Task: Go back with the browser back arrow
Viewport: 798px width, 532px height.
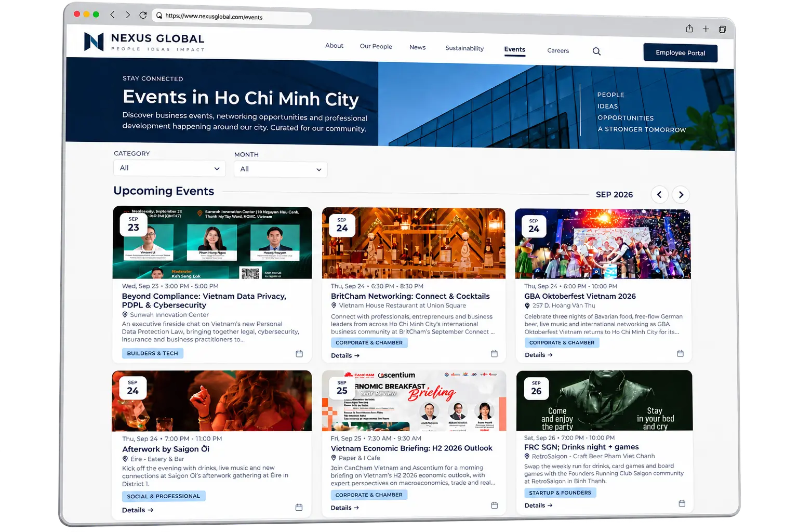Action: tap(112, 15)
